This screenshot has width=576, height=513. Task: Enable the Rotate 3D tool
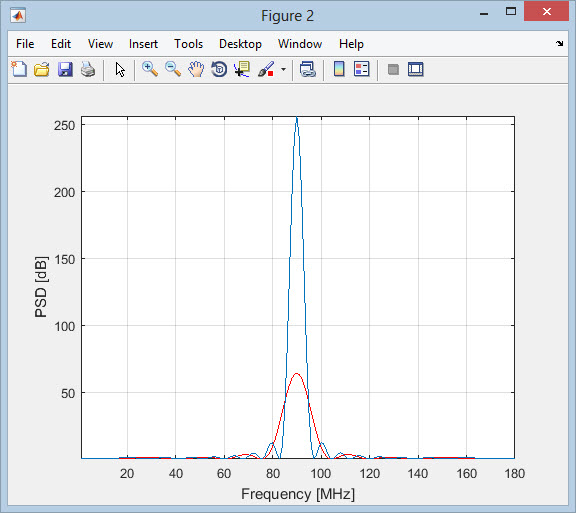219,69
